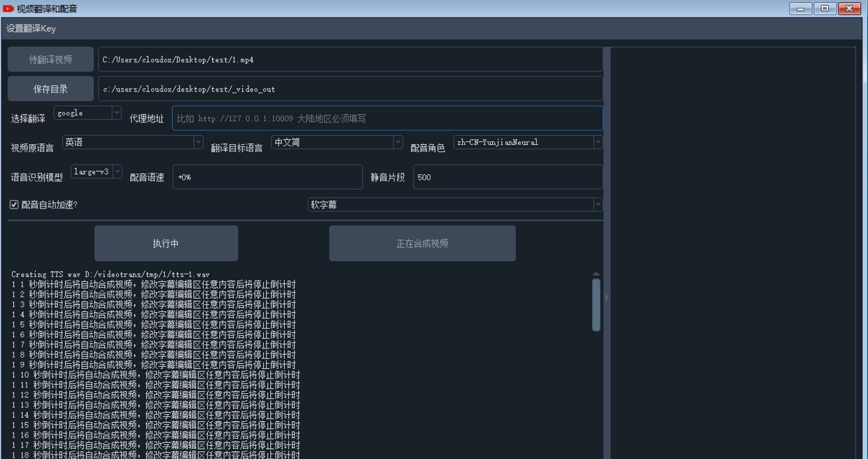
Task: Click the video path field showing 1.mp4
Action: 350,59
